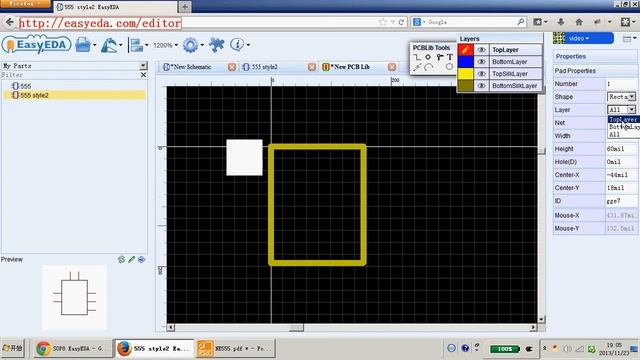Click the Filter input field
Screen dimensions: 640x360
(x=70, y=75)
